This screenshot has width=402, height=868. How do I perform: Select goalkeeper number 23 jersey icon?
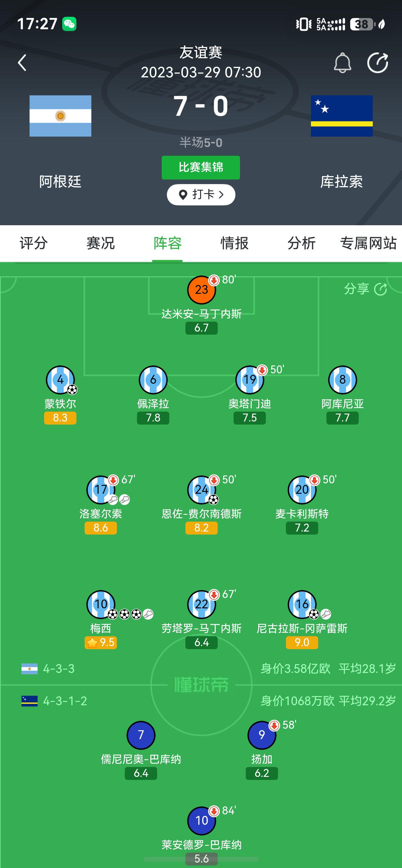(201, 290)
